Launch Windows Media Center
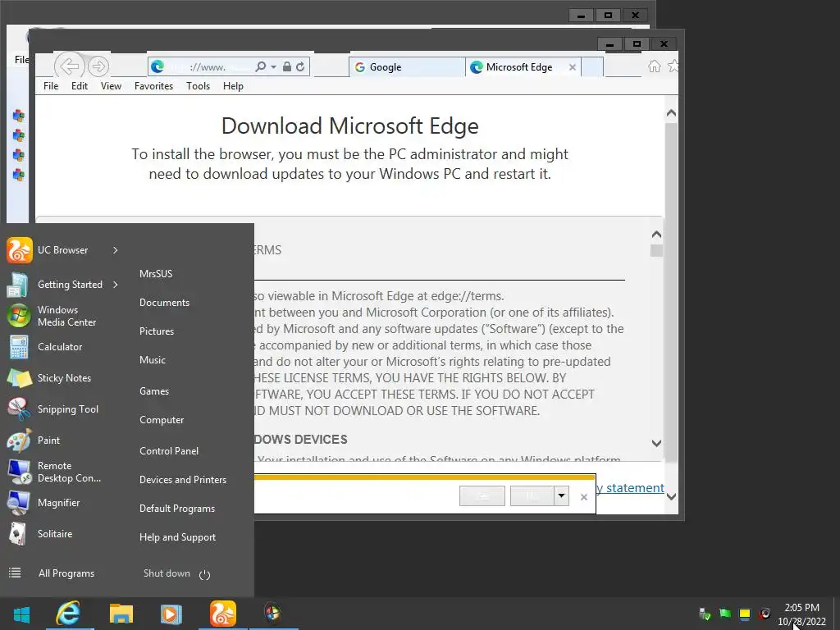This screenshot has width=840, height=630. coord(62,316)
